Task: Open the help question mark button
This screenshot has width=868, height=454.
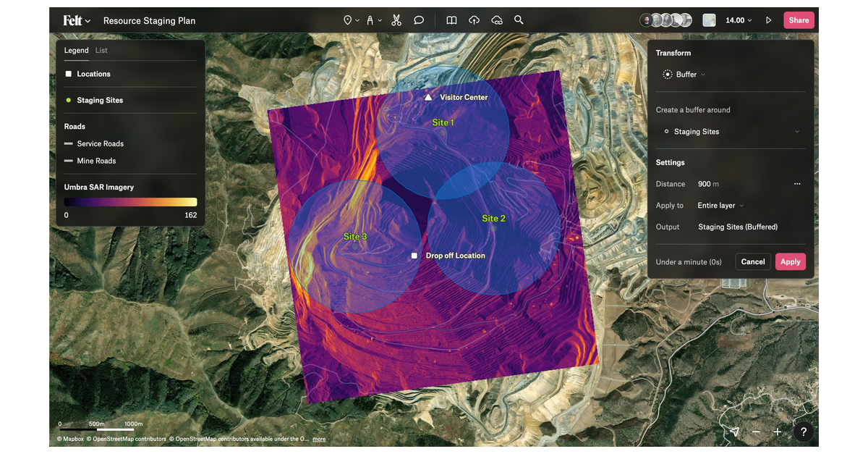Action: 803,432
